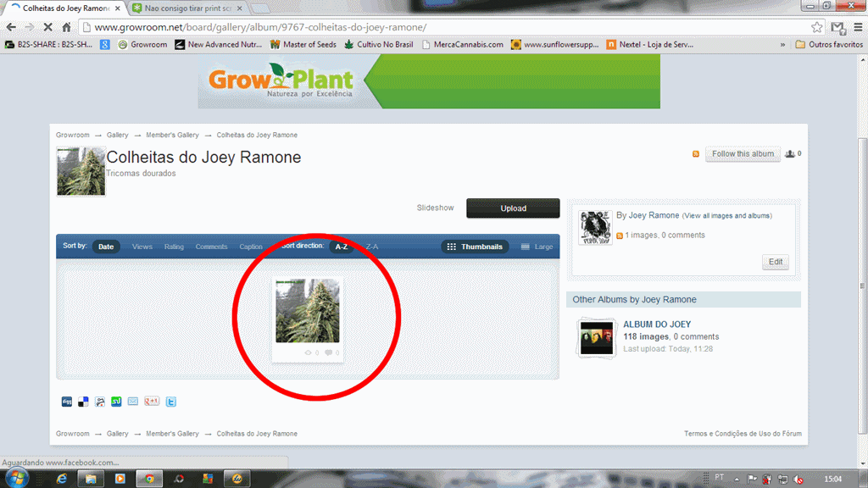Image resolution: width=868 pixels, height=488 pixels.
Task: Sort the album by Comments
Action: pos(211,247)
